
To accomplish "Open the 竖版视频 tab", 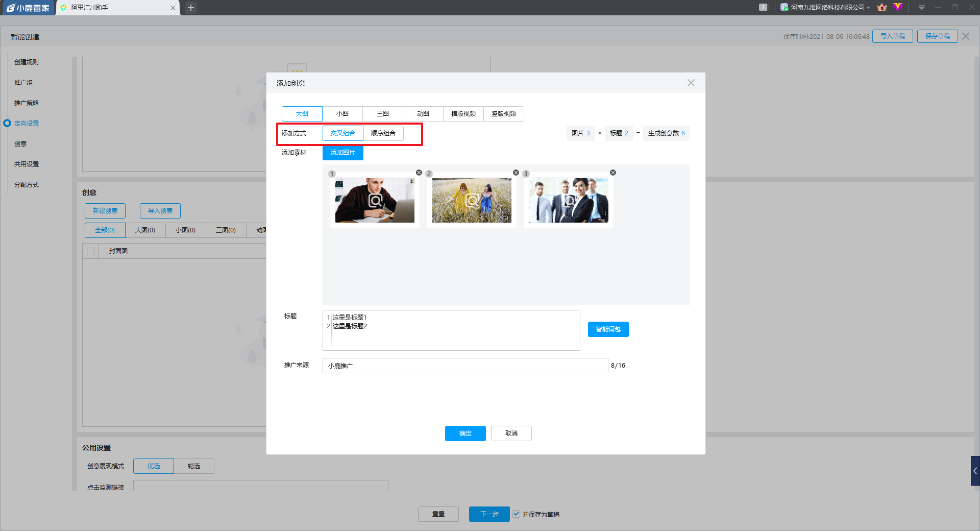I will point(504,114).
